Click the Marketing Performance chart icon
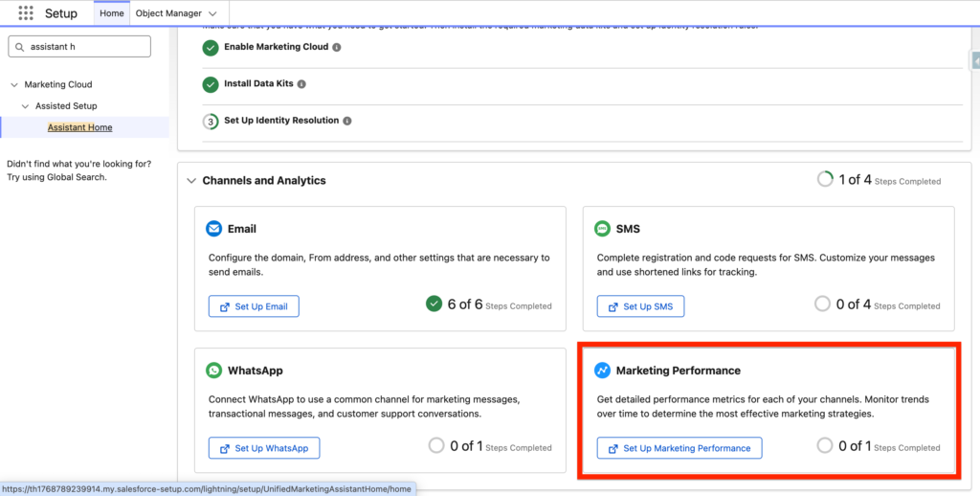This screenshot has width=980, height=496. (603, 371)
